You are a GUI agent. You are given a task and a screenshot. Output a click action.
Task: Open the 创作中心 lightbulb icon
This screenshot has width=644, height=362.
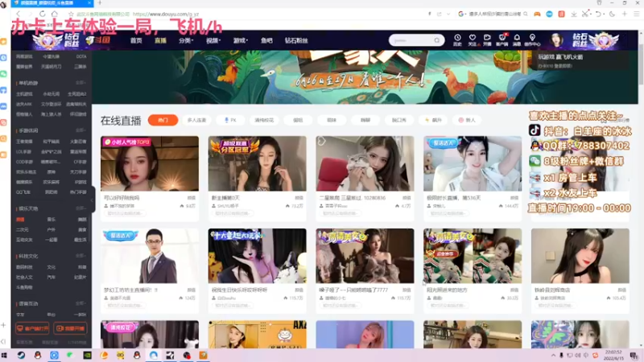click(532, 39)
